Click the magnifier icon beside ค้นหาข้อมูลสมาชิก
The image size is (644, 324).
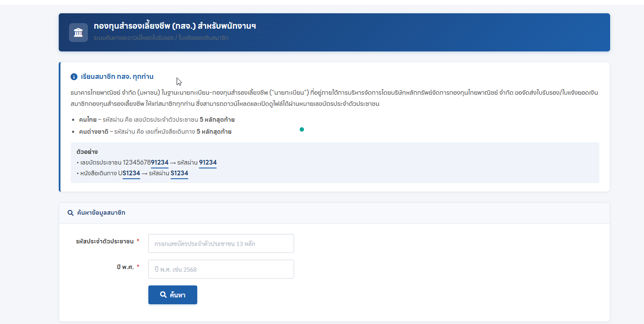click(71, 213)
